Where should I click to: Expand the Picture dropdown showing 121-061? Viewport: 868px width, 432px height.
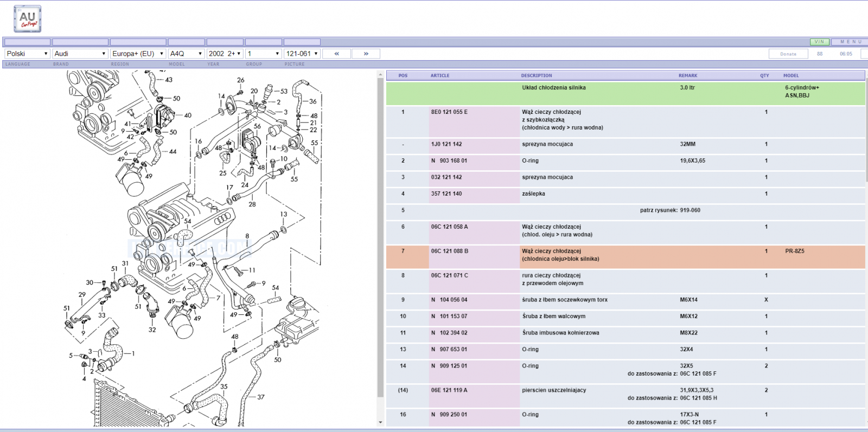(x=302, y=54)
